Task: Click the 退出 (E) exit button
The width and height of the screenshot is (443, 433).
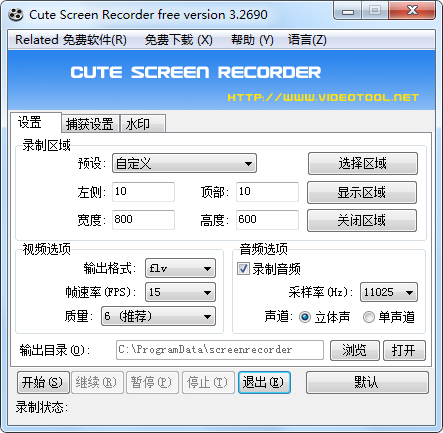Action: (264, 382)
